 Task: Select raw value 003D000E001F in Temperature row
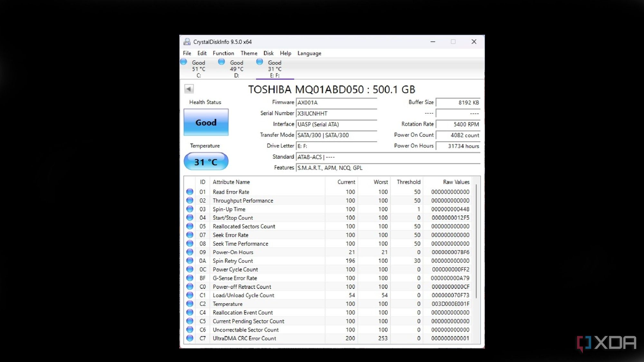[450, 304]
